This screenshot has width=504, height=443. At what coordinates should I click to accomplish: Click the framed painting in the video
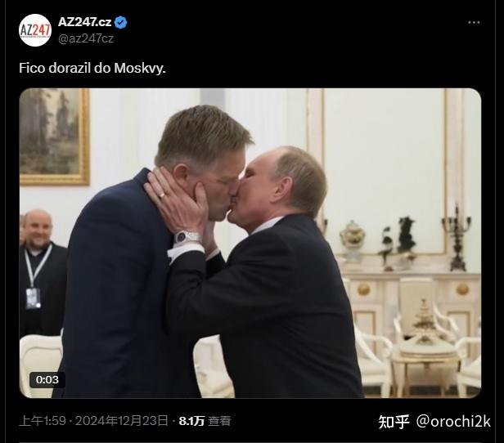coord(54,136)
